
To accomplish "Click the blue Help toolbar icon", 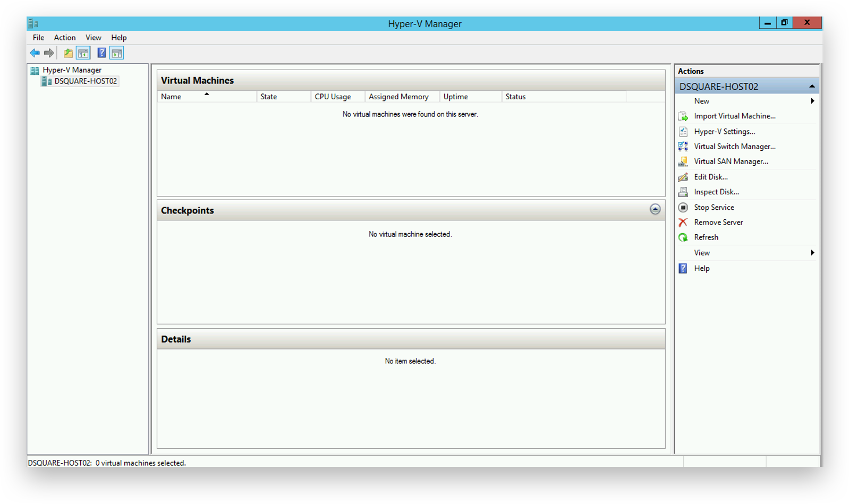I will coord(101,53).
